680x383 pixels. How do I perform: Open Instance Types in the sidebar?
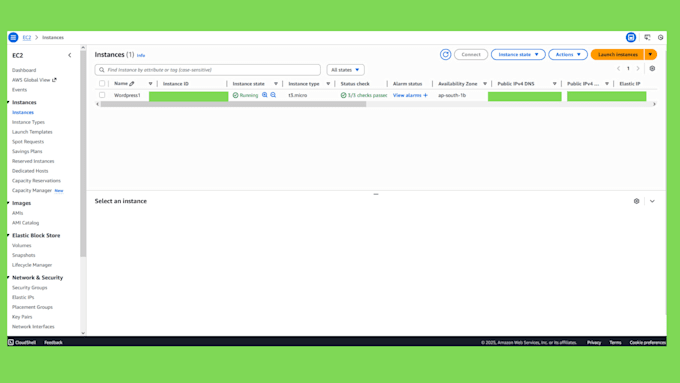point(28,122)
